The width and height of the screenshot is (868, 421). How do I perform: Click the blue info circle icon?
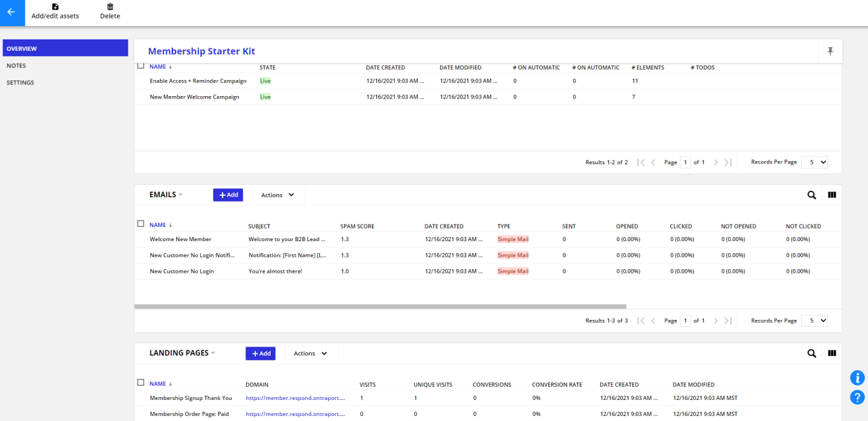click(857, 378)
